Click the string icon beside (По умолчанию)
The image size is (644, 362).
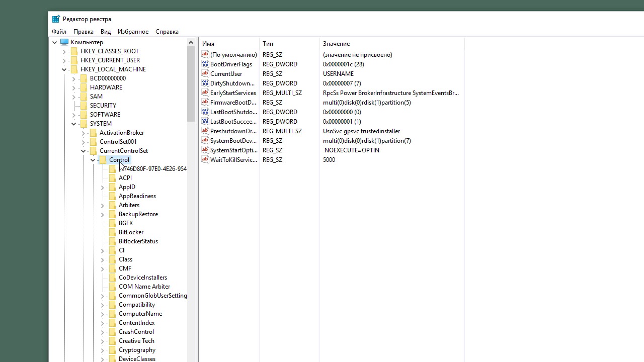tap(205, 55)
